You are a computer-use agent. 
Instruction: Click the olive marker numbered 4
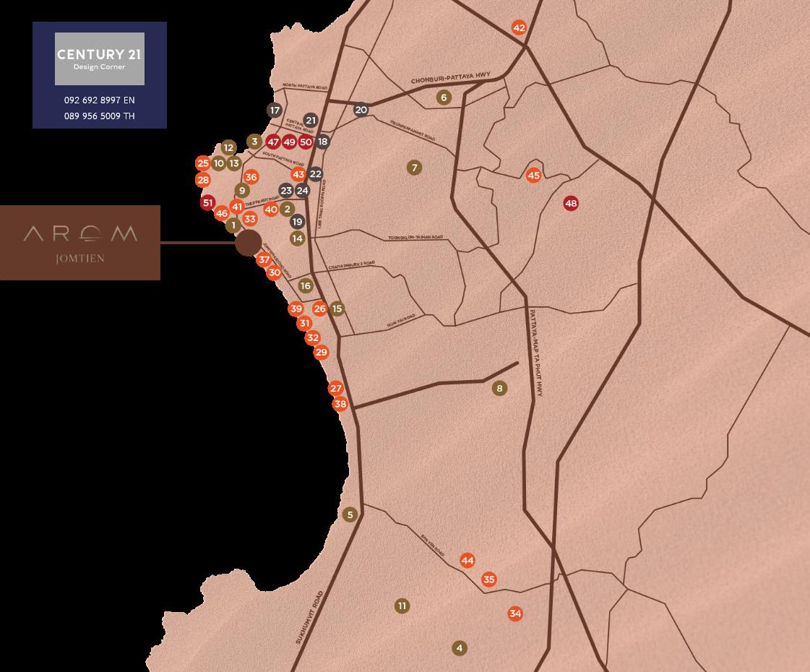click(459, 648)
